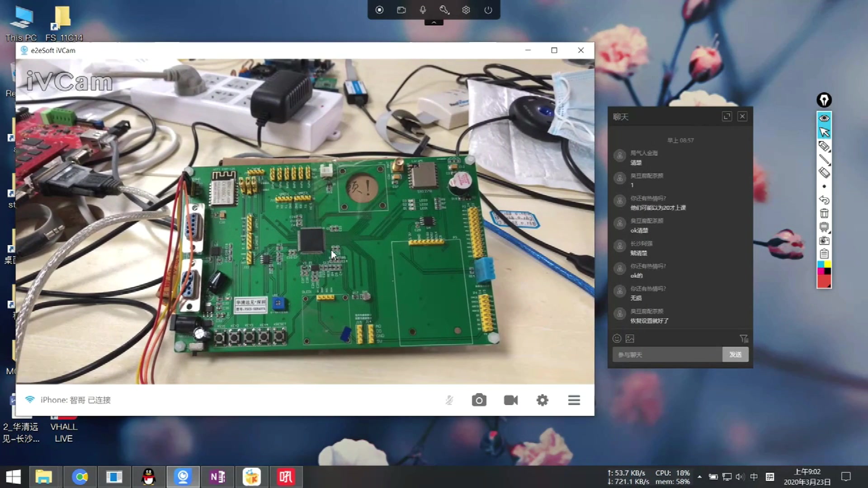Open the iVCam hamburger menu
The image size is (868, 488).
[574, 400]
